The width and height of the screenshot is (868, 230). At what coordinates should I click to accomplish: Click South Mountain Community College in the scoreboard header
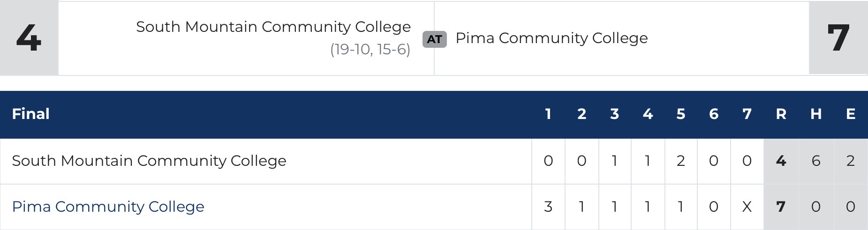click(273, 27)
